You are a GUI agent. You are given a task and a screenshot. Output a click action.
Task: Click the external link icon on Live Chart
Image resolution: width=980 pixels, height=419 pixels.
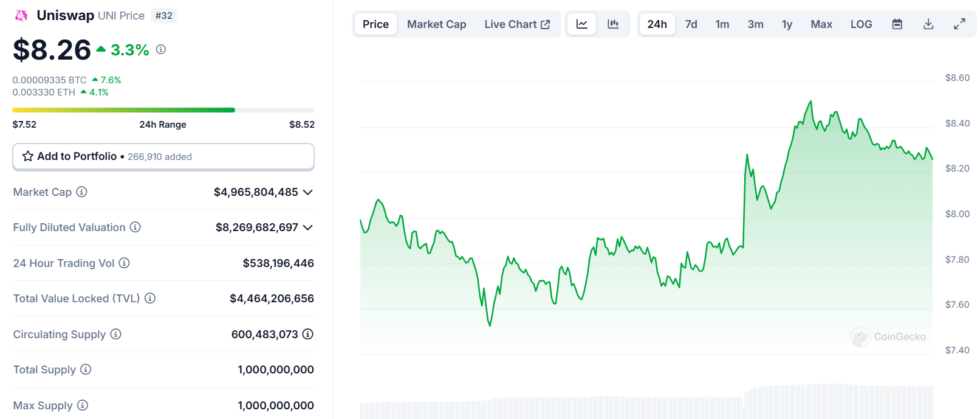coord(546,24)
